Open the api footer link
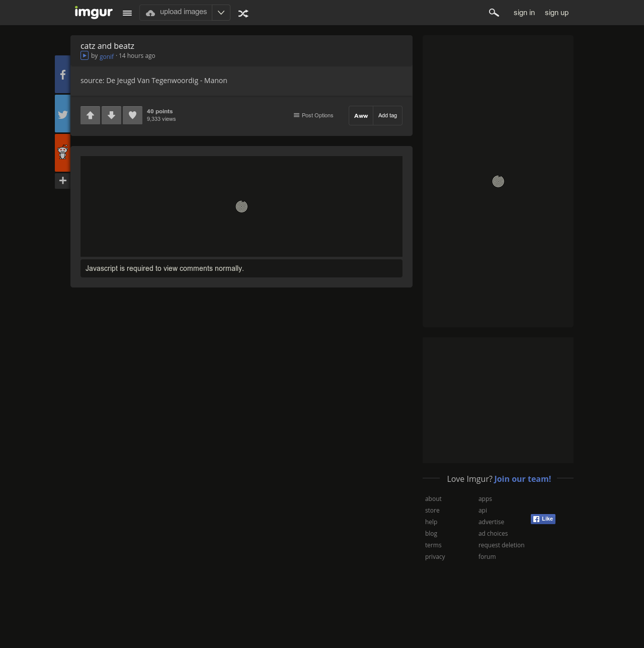The image size is (644, 648). point(482,511)
